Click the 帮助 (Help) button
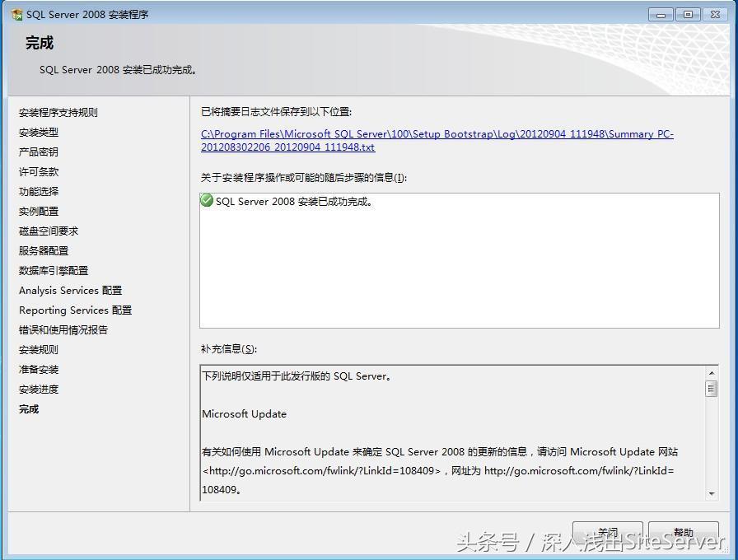738x560 pixels. click(684, 533)
